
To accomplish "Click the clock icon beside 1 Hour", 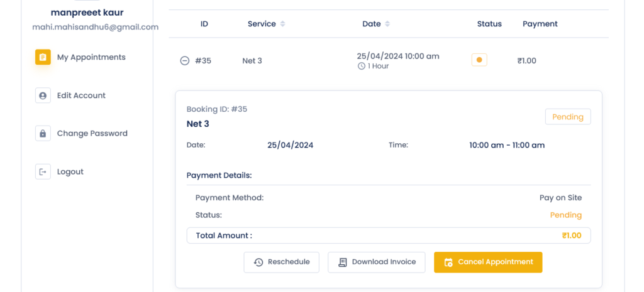I will click(361, 66).
